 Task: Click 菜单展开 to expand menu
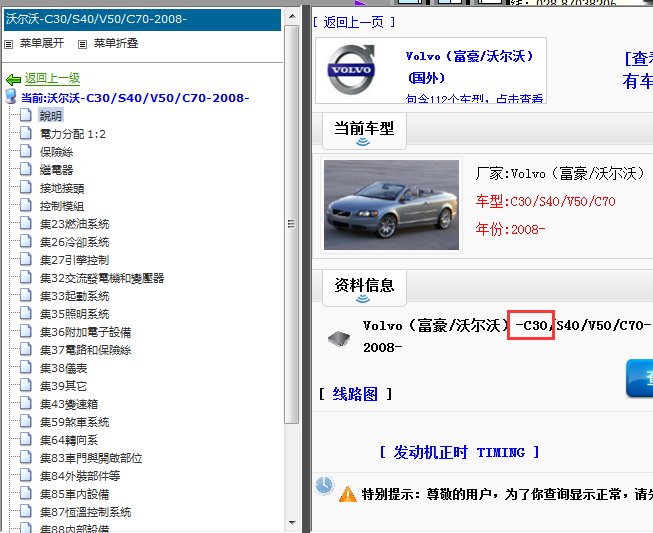coord(42,43)
